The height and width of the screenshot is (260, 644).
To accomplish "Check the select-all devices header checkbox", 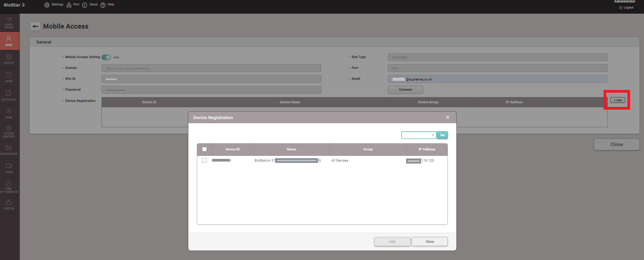I will pos(204,149).
